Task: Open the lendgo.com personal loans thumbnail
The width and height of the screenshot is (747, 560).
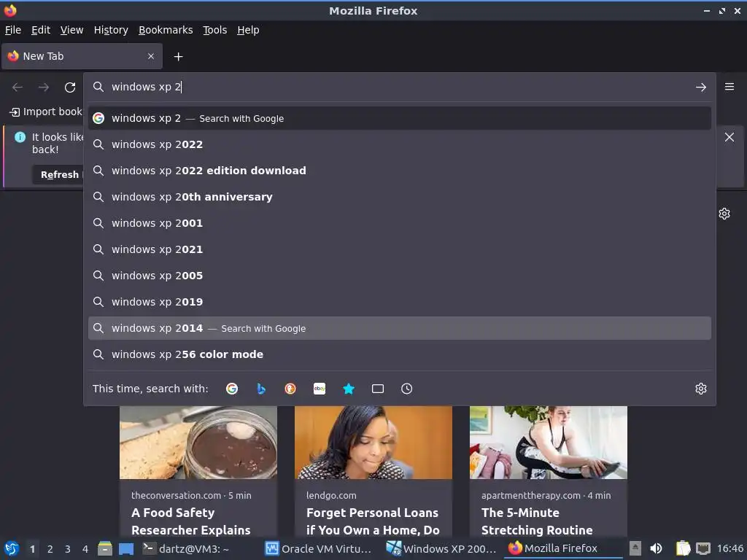Action: tap(373, 443)
